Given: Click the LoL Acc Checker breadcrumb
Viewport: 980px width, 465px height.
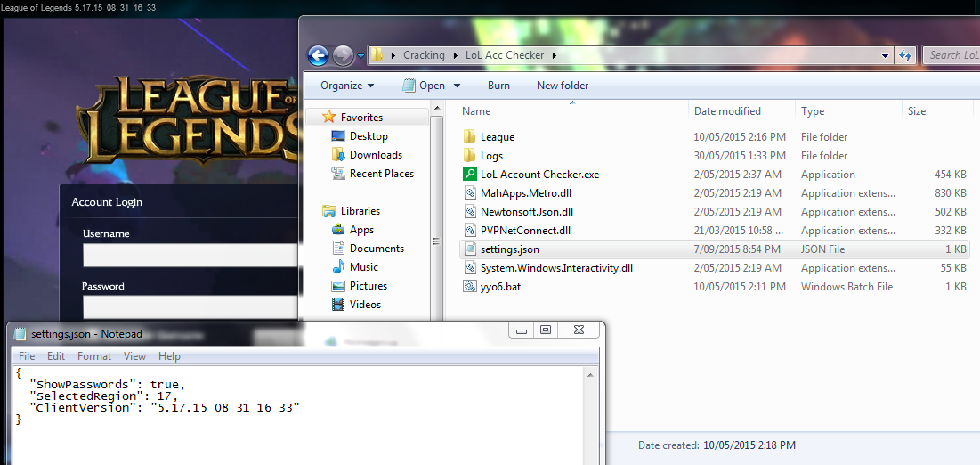Looking at the screenshot, I should pos(505,55).
